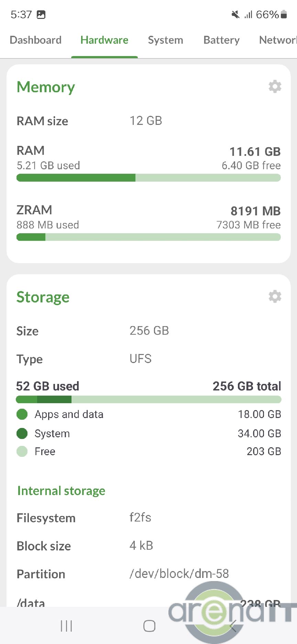Tap the System legend color dot

pos(22,433)
